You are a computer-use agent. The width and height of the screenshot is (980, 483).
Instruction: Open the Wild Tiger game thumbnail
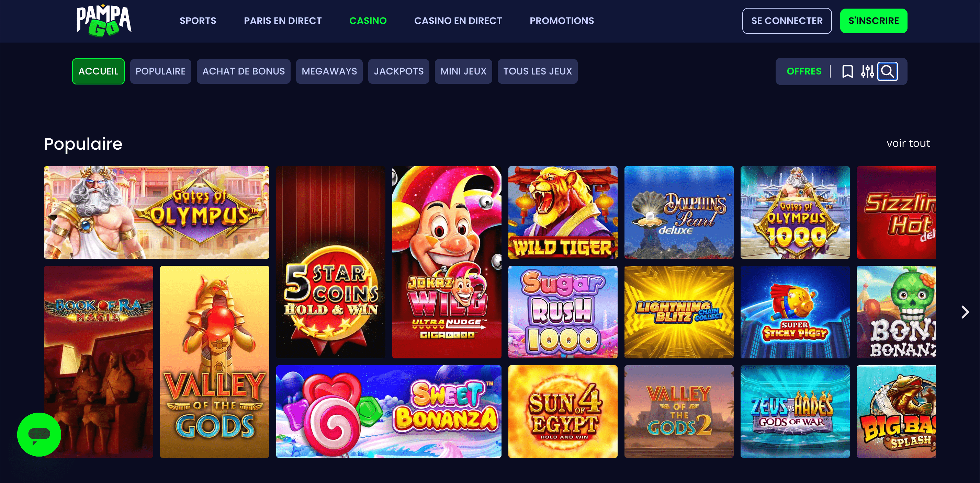pos(563,212)
